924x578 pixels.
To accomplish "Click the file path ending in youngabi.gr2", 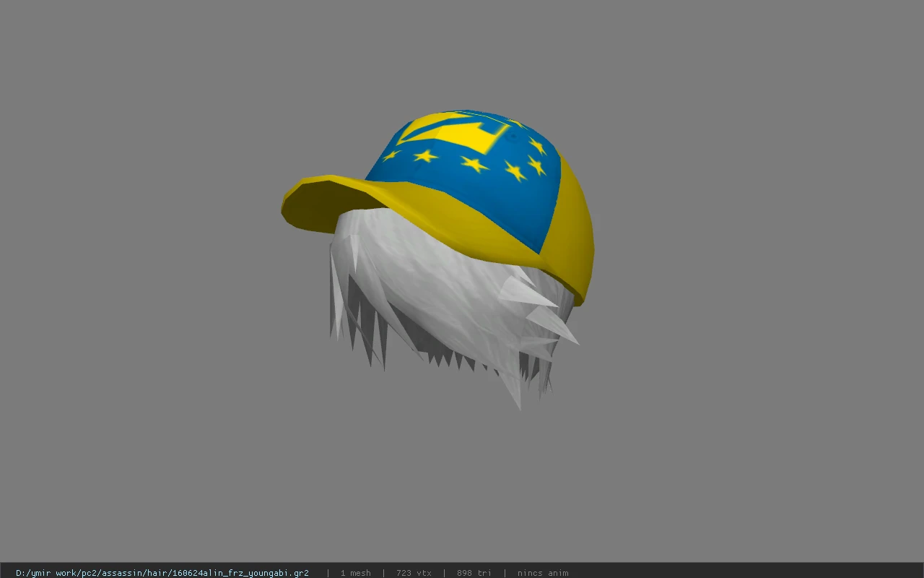I will (162, 573).
